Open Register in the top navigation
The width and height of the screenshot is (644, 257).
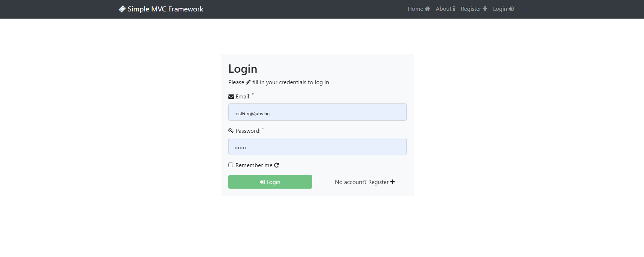click(x=474, y=9)
